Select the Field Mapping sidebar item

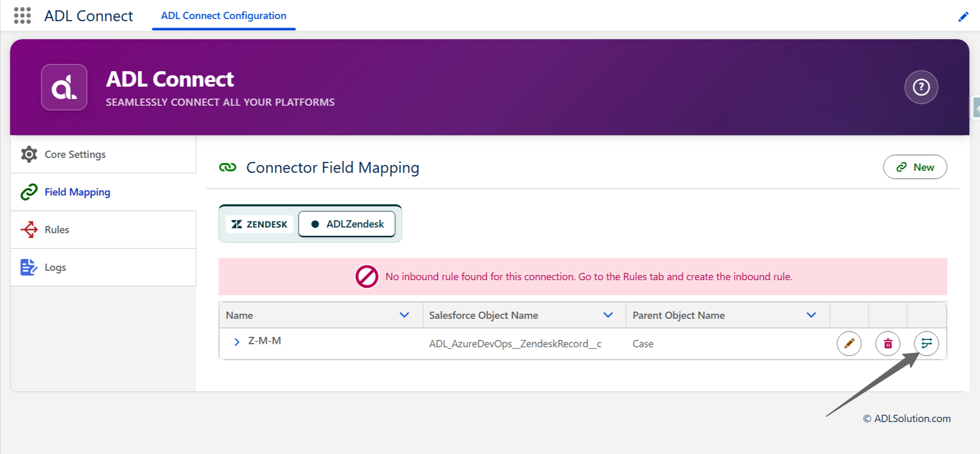click(x=103, y=192)
